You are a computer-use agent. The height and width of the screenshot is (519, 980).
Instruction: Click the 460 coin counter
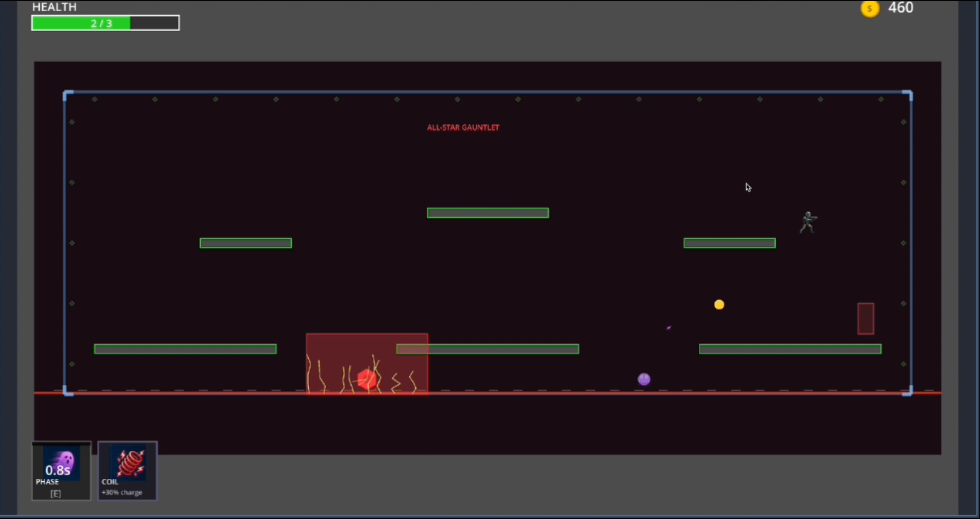[901, 8]
